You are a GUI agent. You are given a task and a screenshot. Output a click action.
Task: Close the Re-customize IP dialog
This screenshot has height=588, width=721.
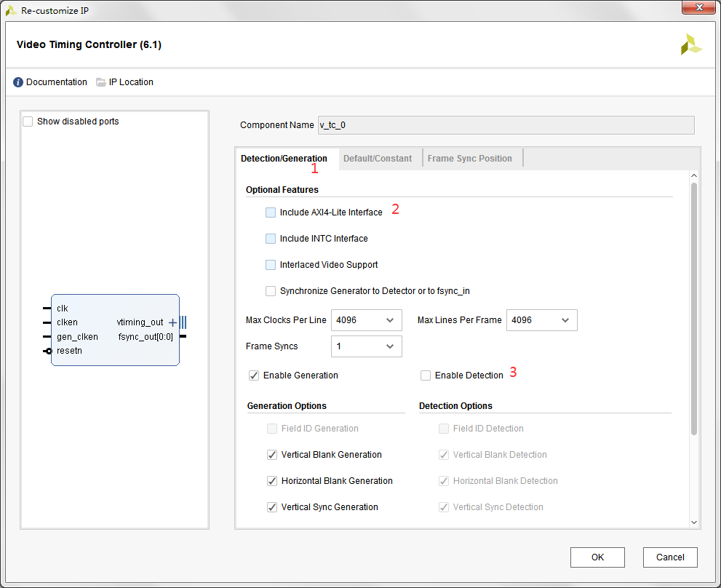tap(698, 8)
